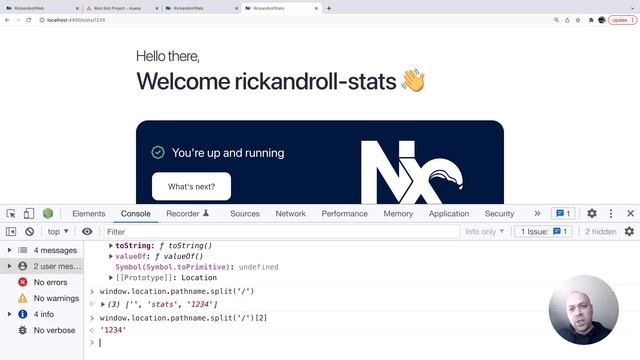
Task: Click the What's next? button
Action: pos(191,187)
